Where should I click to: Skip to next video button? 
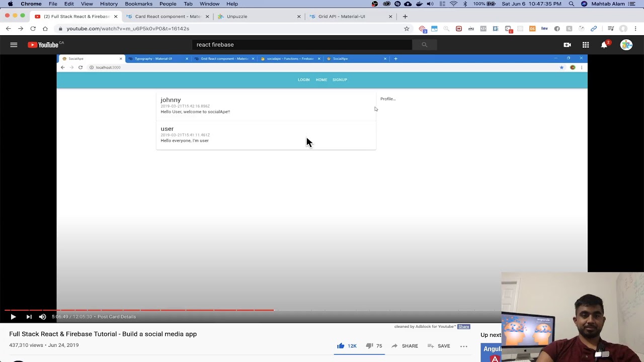[x=29, y=317]
